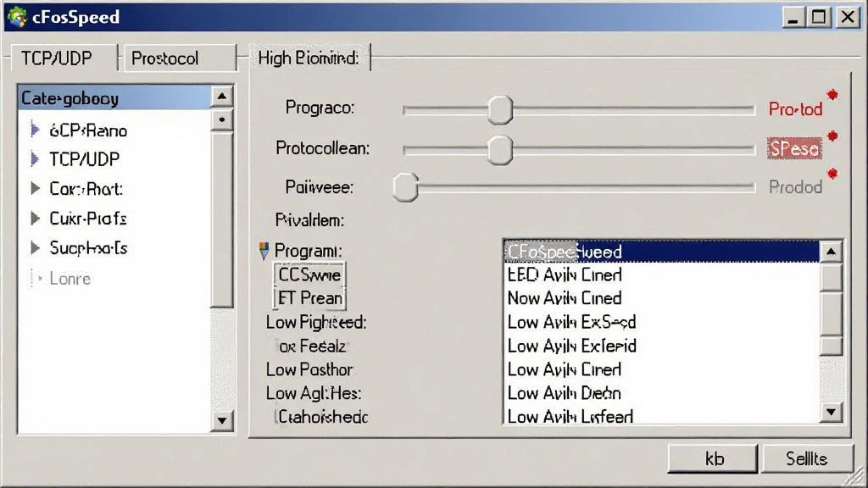Click the Low Aglt-Hes label
This screenshot has height=488, width=868.
(314, 393)
